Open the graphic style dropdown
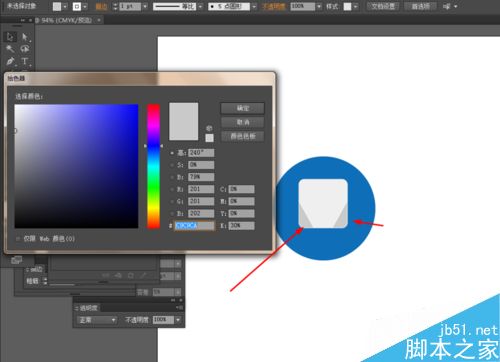Image resolution: width=500 pixels, height=362 pixels. click(355, 6)
